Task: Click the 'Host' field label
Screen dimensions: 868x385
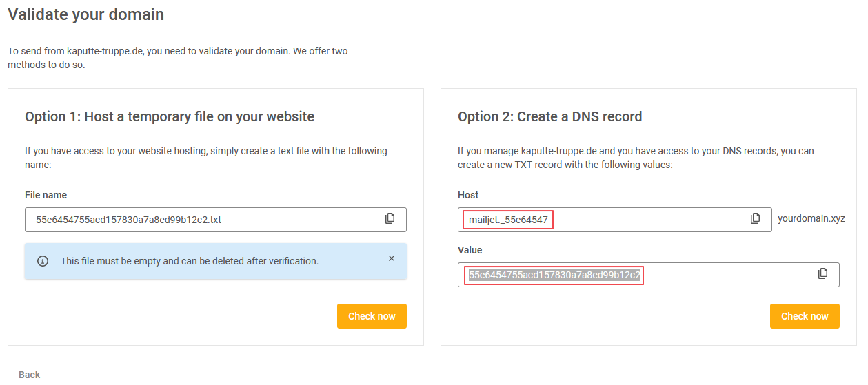Action: click(468, 195)
